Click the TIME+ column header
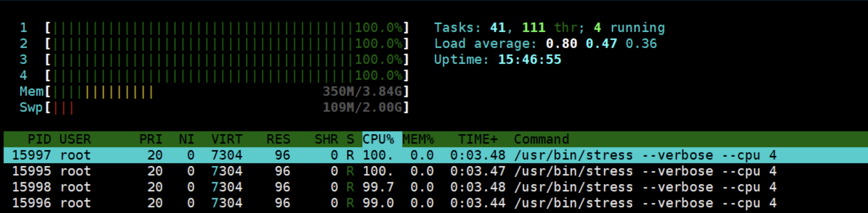Screen dimensions: 868x213 [478, 139]
